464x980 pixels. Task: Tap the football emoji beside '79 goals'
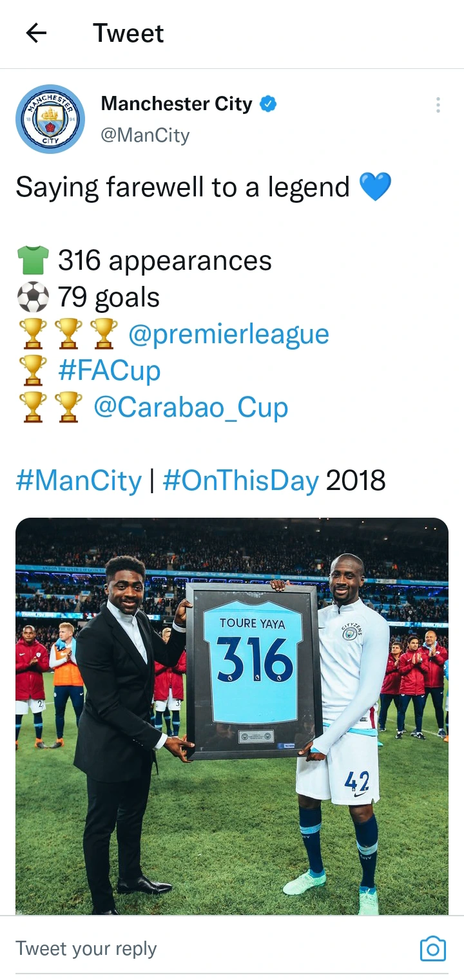point(32,297)
